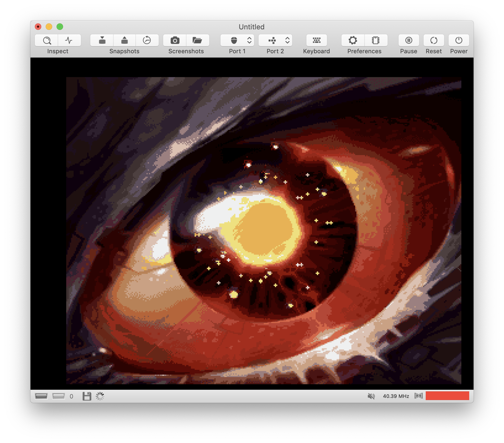Image resolution: width=504 pixels, height=443 pixels.
Task: Zoom the window with the green button
Action: click(60, 27)
